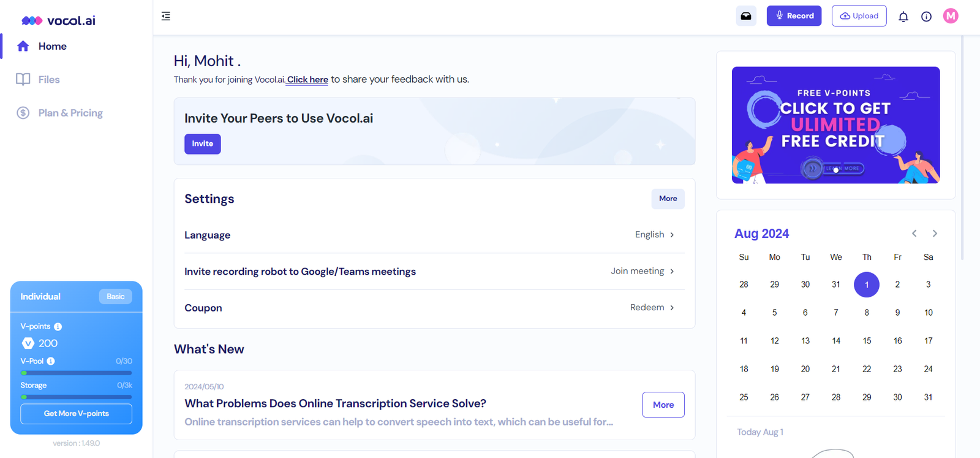This screenshot has width=980, height=458.
Task: Open Plan & Pricing in the sidebar
Action: tap(70, 113)
